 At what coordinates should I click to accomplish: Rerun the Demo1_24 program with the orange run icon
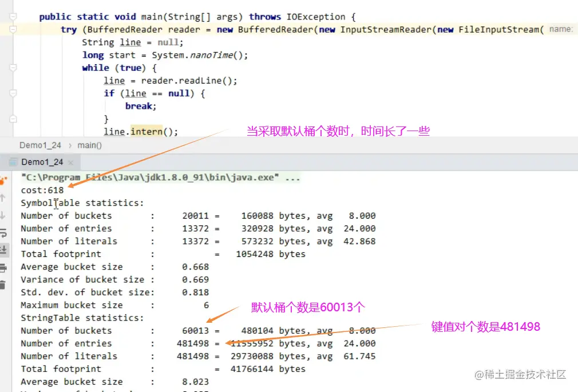(x=3, y=181)
